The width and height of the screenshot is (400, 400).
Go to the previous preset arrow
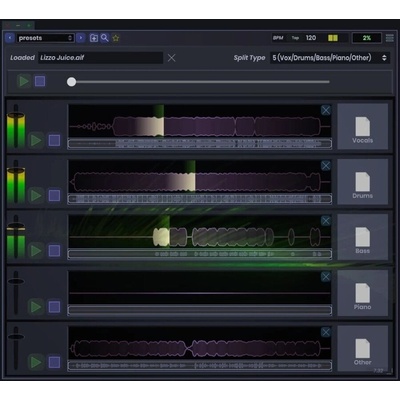click(x=10, y=38)
